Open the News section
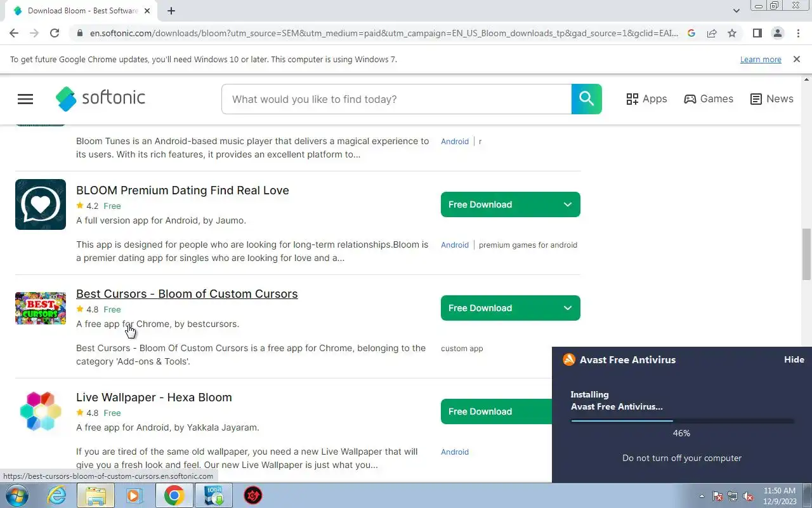This screenshot has width=812, height=508. [771, 99]
